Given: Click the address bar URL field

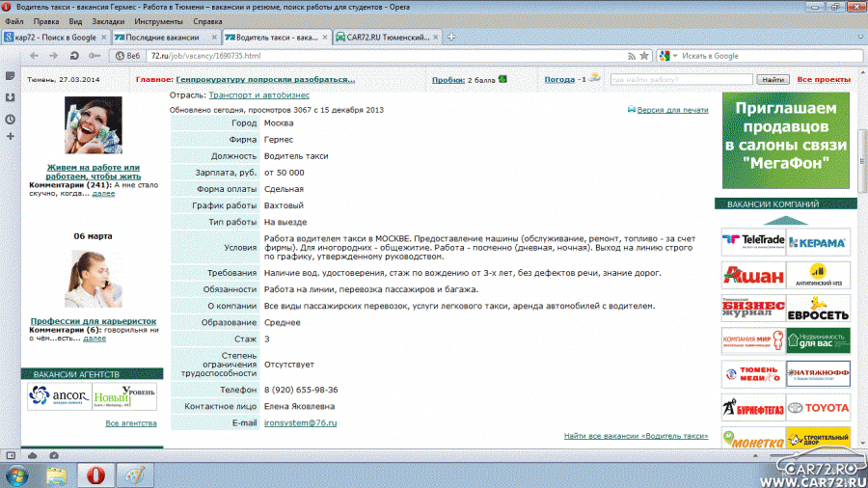Looking at the screenshot, I should coord(387,56).
